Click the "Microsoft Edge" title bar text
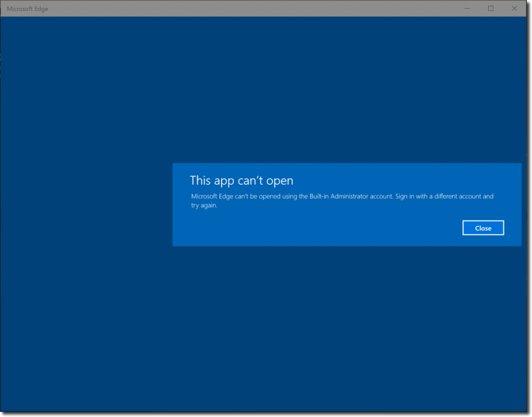Screen dimensions: 532x417 pyautogui.click(x=28, y=9)
